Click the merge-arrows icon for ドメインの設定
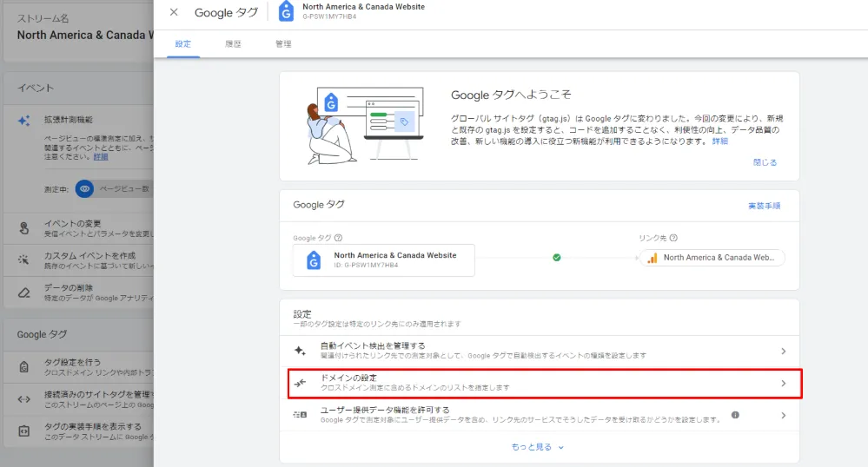 tap(300, 383)
